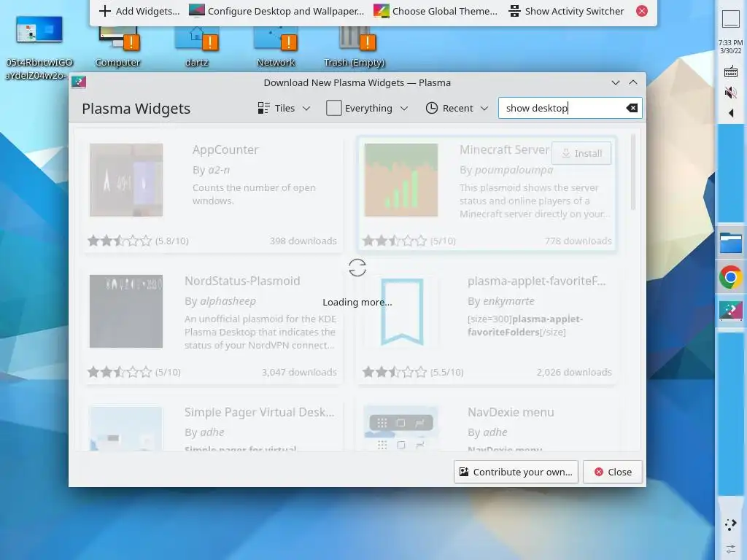Open the Tiles view mode dropdown
The width and height of the screenshot is (747, 560).
(284, 108)
